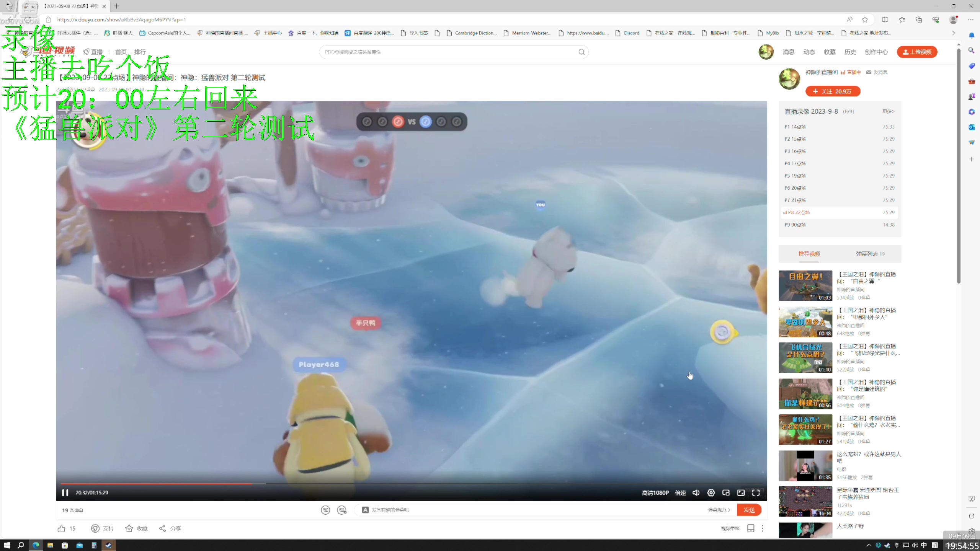Click the thumbs-up like icon
Viewport: 980px width, 551px height.
coord(61,528)
